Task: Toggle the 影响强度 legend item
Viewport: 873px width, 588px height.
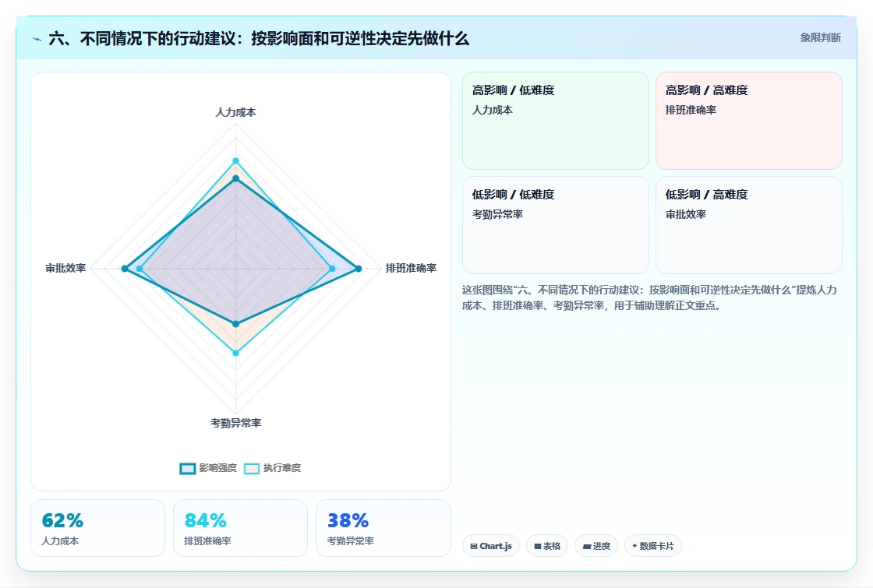Action: [208, 468]
